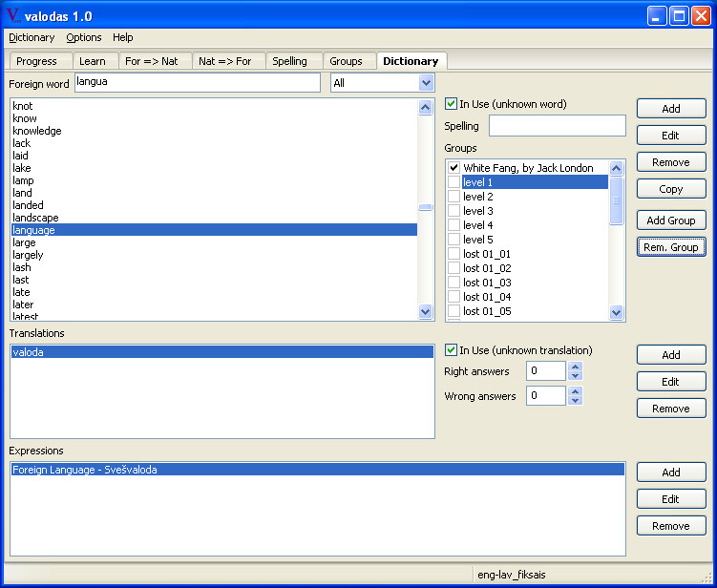717x588 pixels.
Task: Open the Options menu
Action: coord(84,37)
